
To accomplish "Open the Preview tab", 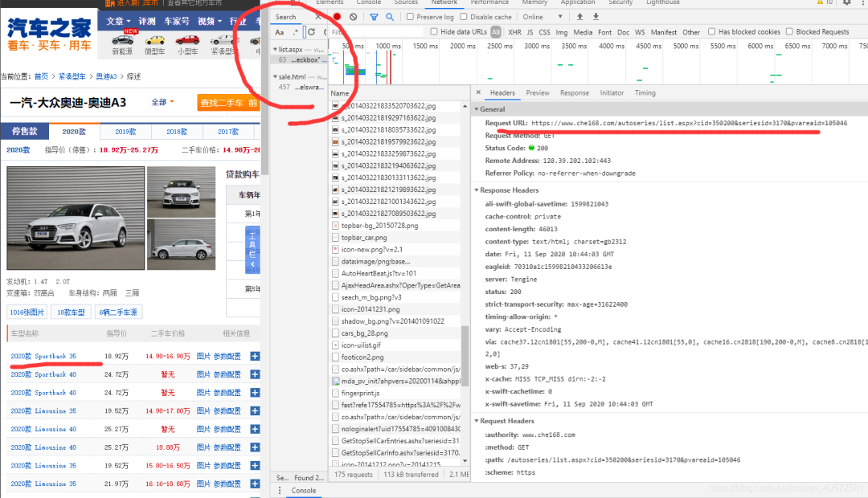I will [538, 93].
